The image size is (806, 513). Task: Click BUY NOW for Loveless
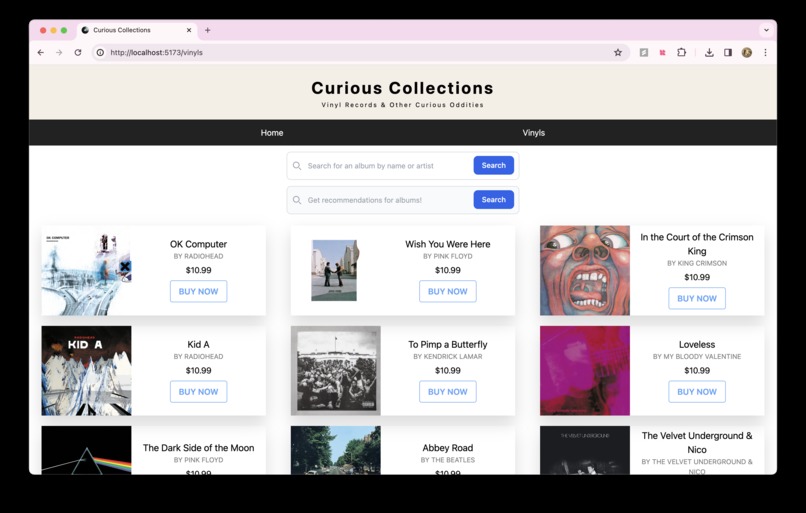point(697,392)
